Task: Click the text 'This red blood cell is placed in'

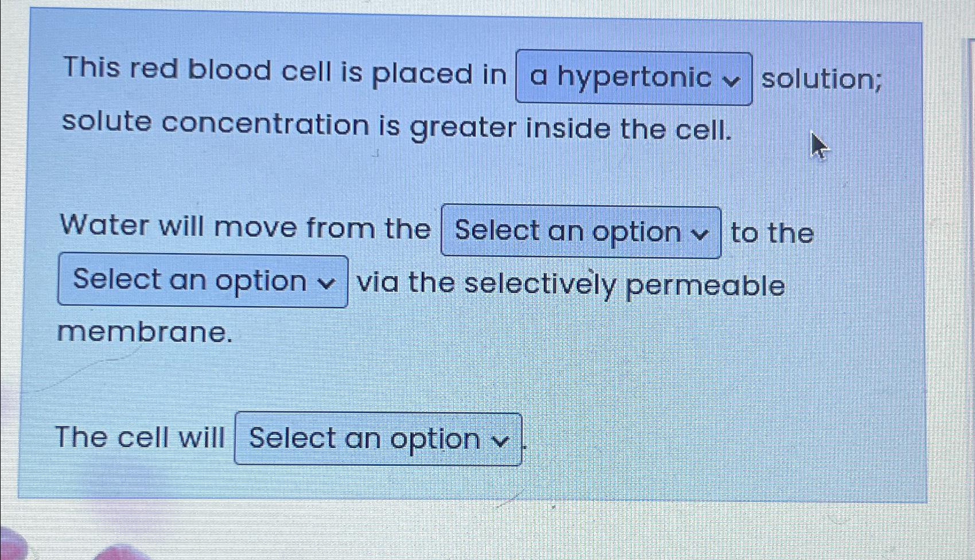Action: (284, 73)
